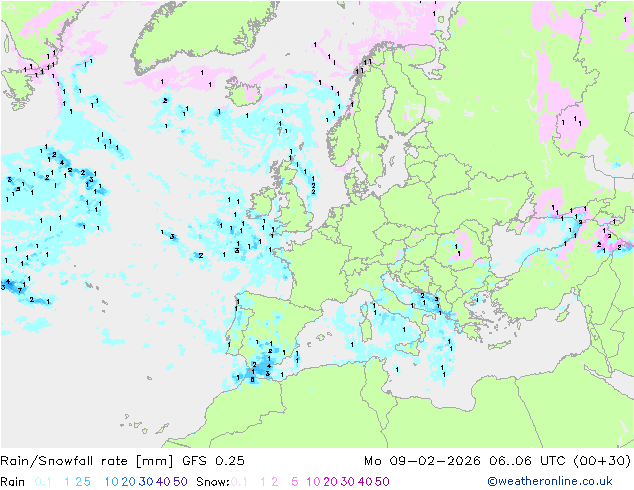This screenshot has height=490, width=634.
Task: Select snow legend value 40
Action: pos(365,482)
